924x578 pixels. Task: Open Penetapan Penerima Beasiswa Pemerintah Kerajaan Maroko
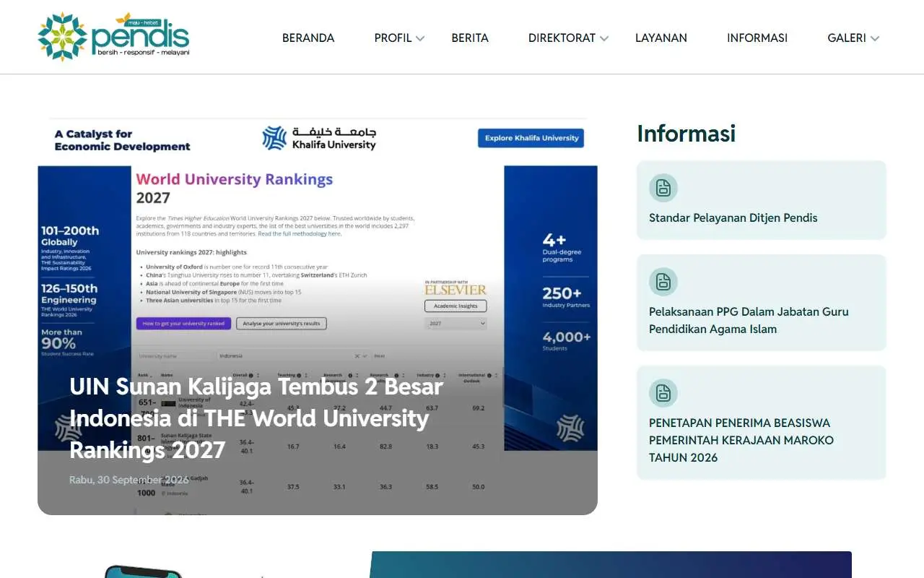pos(741,440)
